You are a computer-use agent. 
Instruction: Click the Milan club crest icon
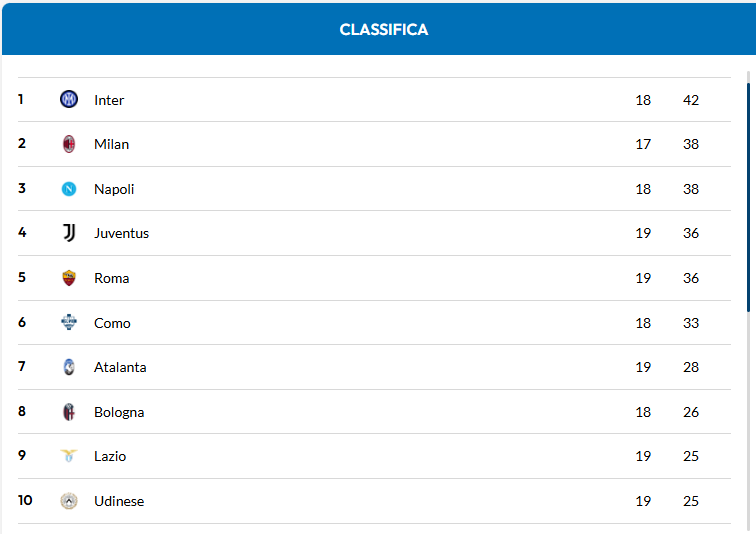point(69,144)
